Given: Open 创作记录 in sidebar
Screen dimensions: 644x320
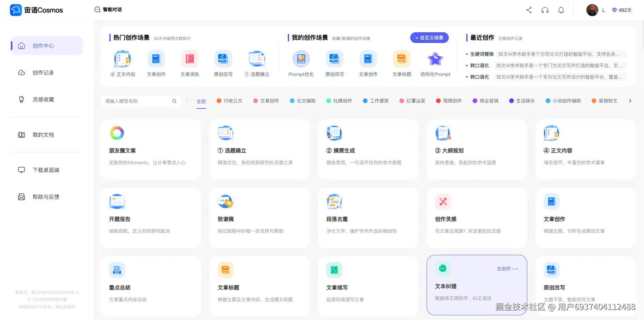Looking at the screenshot, I should click(x=47, y=73).
